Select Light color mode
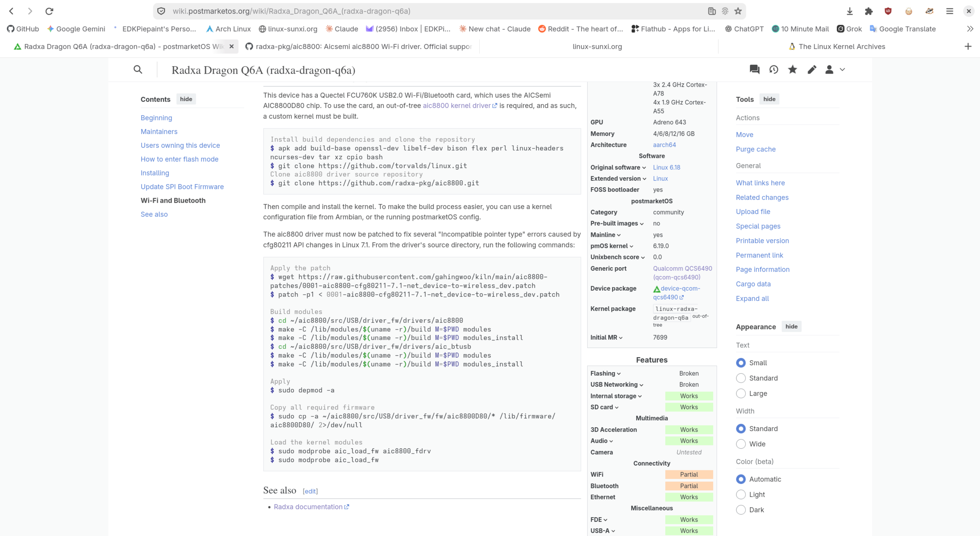Screen dimensions: 980x536 741,495
